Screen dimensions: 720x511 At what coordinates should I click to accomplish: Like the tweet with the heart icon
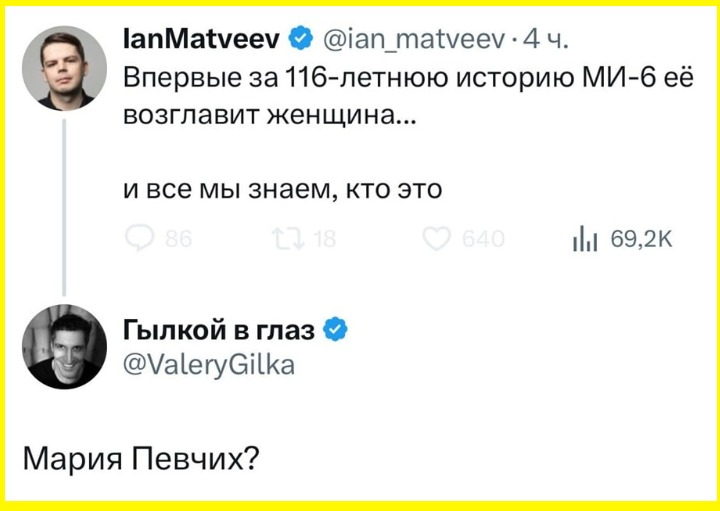click(437, 240)
